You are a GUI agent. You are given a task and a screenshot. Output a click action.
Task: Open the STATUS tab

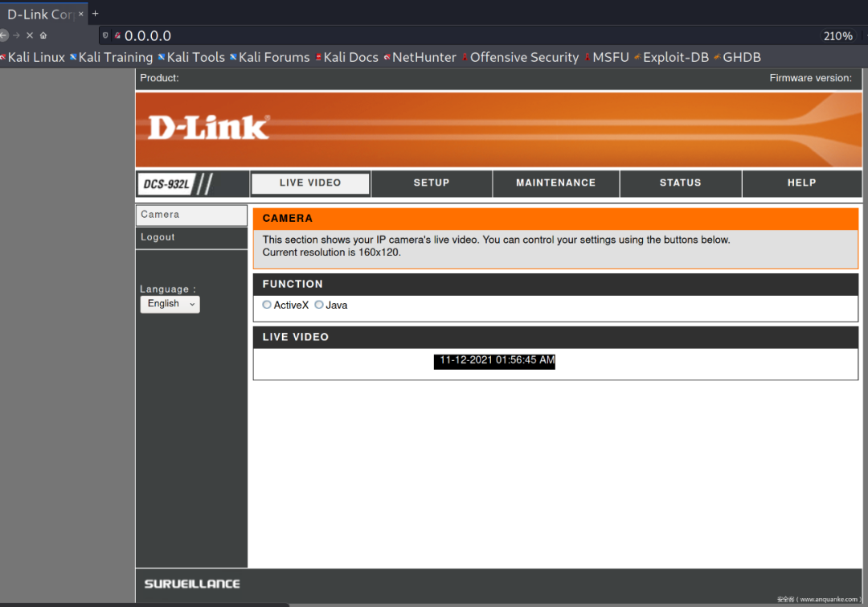tap(681, 183)
